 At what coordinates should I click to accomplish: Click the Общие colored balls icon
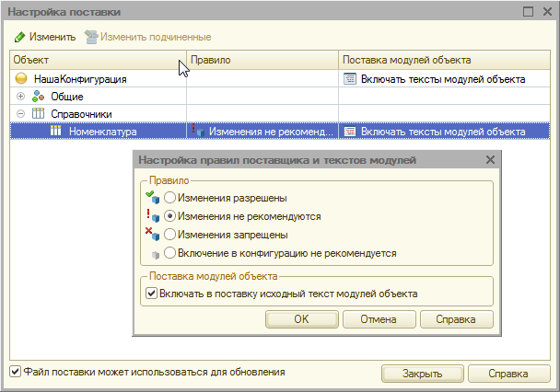coord(38,96)
